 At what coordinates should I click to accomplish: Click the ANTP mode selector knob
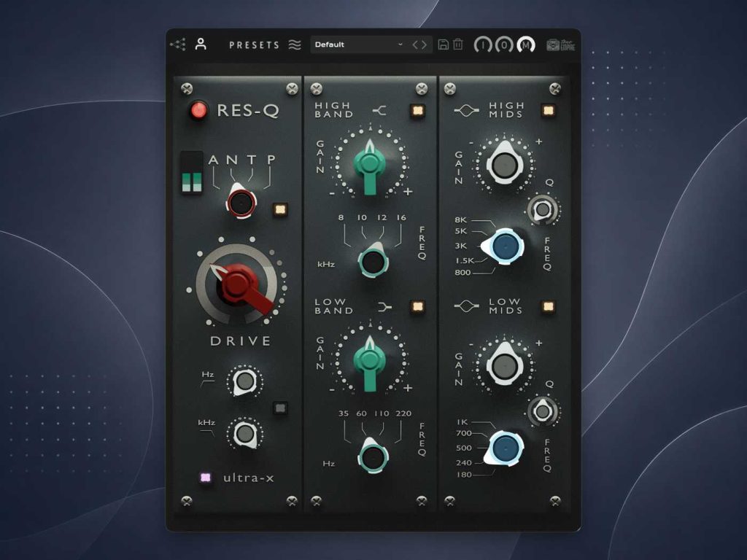(241, 202)
